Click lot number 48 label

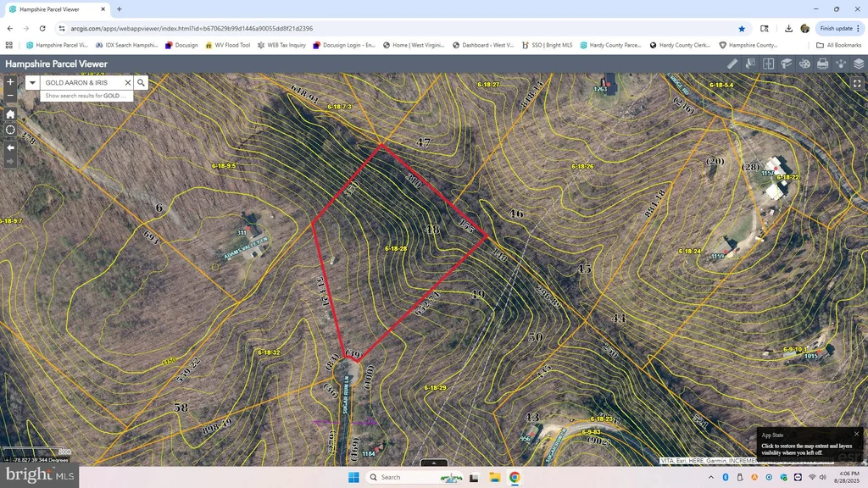[x=431, y=229]
